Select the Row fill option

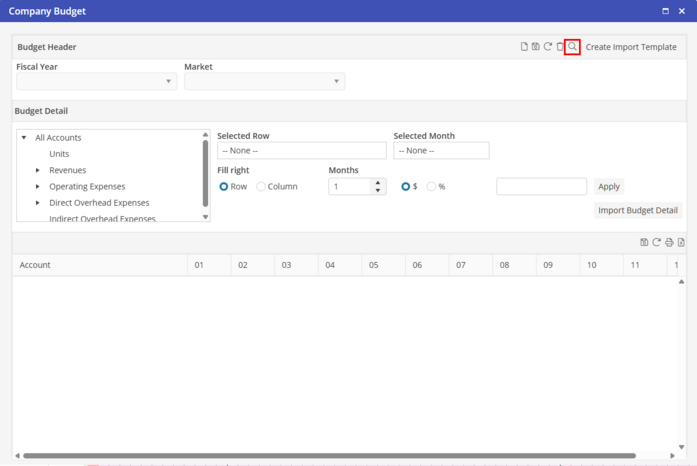coord(224,187)
